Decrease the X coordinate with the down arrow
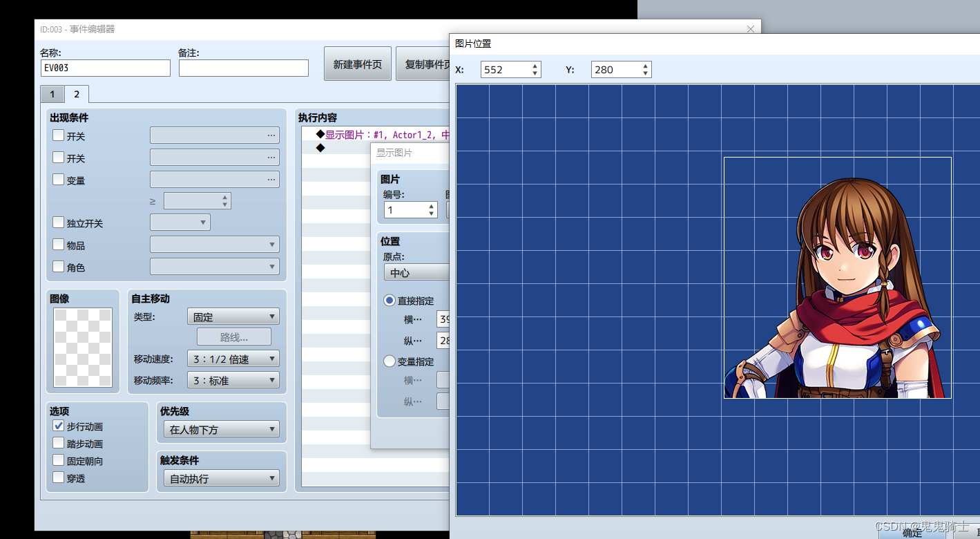 coord(535,73)
